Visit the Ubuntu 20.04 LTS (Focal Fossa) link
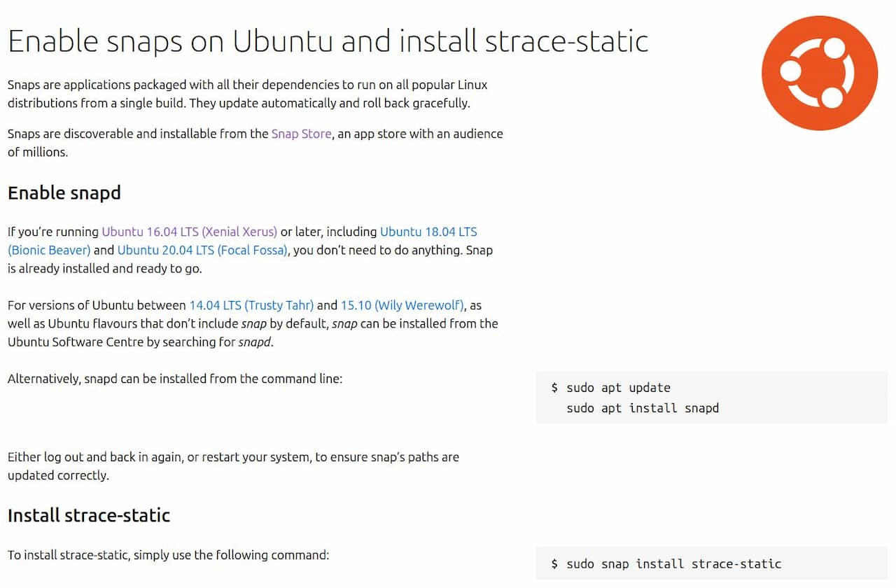Image resolution: width=896 pixels, height=588 pixels. pos(202,250)
